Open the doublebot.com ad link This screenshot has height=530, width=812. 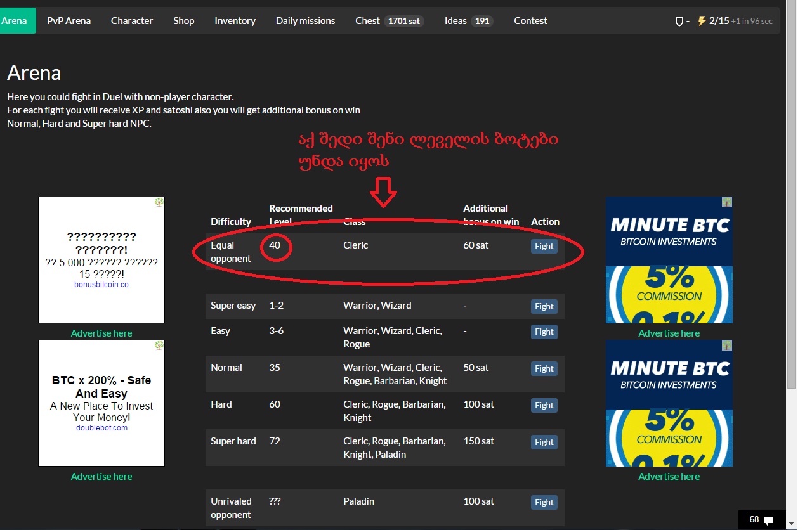click(x=101, y=428)
